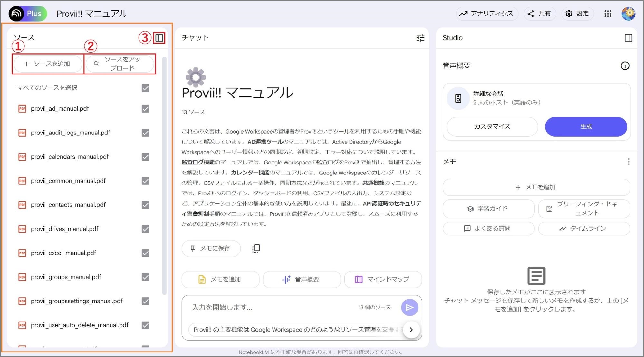644x357 pixels.
Task: Collapse the ソース panel
Action: [x=159, y=38]
